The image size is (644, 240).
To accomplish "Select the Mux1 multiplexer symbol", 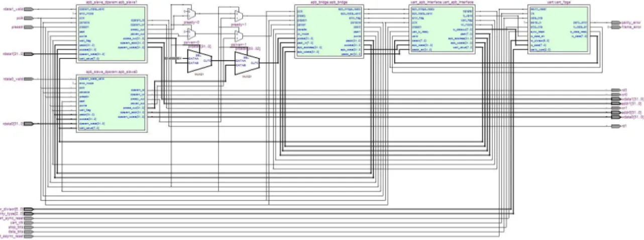I will pos(247,63).
